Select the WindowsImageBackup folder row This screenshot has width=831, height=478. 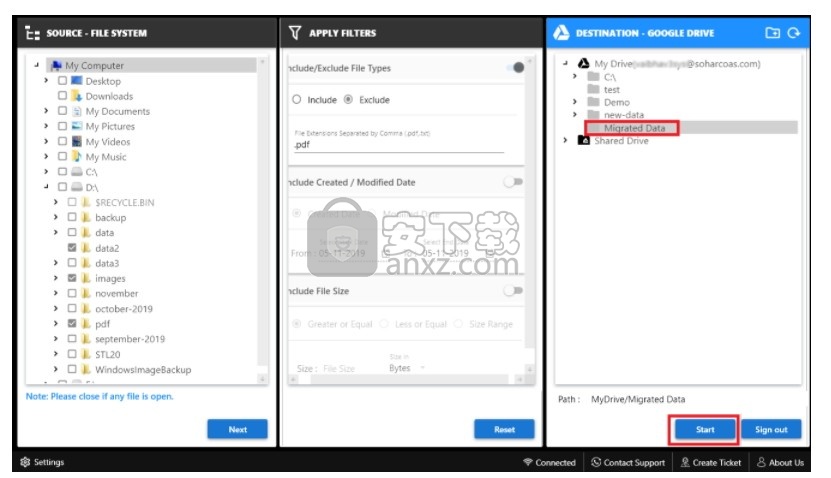pyautogui.click(x=143, y=369)
